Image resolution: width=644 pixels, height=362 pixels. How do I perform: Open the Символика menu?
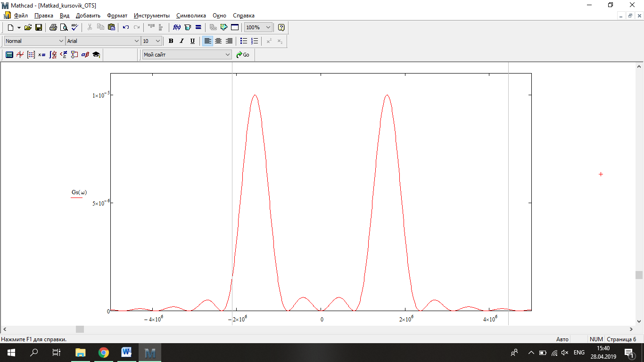(191, 16)
